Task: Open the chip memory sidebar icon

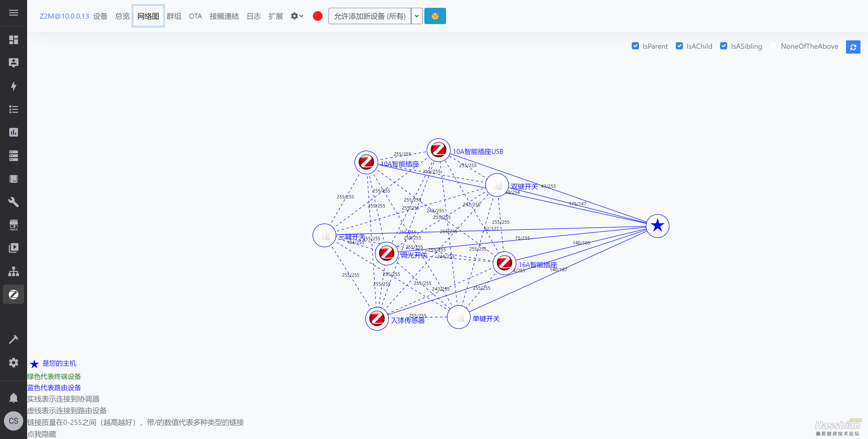Action: click(x=14, y=179)
